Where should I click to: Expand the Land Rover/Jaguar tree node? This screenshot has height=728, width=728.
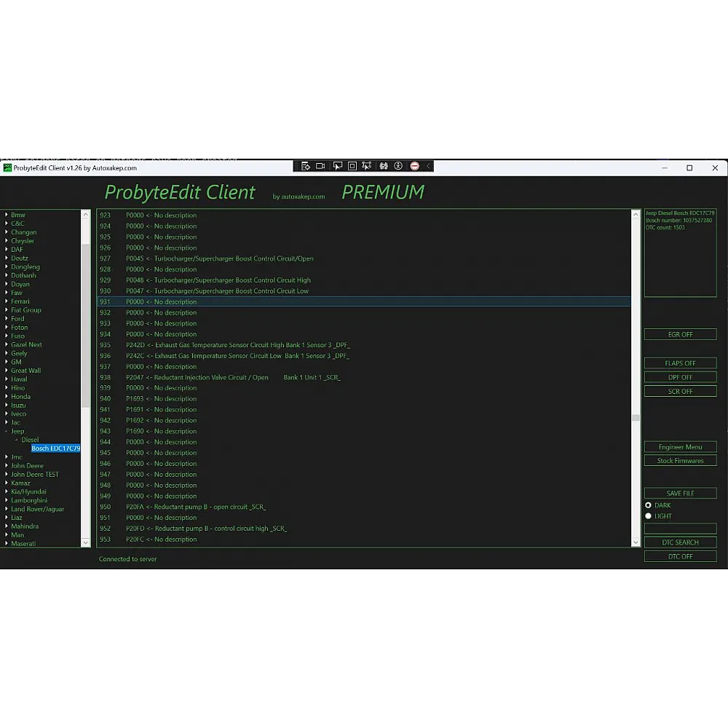pos(7,509)
